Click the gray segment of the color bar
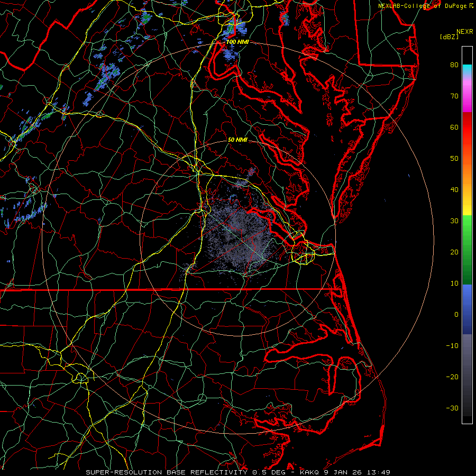The image size is (476, 476). point(467,375)
